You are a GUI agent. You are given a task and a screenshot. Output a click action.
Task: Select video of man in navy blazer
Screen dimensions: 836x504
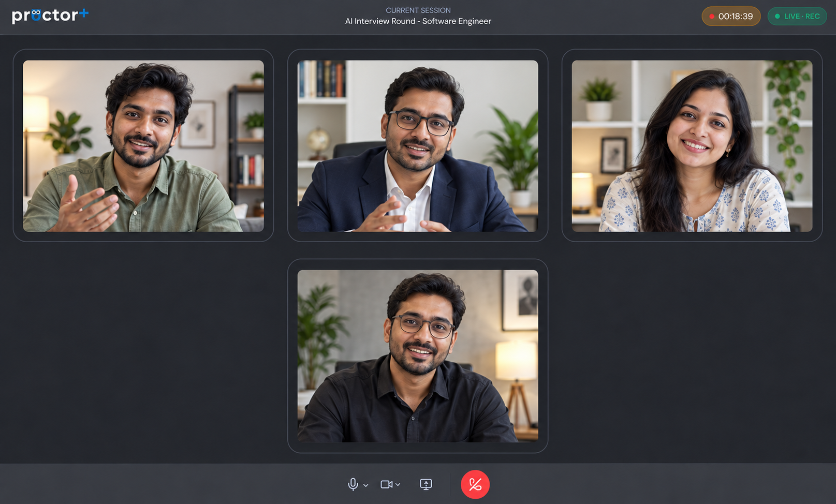[418, 146]
